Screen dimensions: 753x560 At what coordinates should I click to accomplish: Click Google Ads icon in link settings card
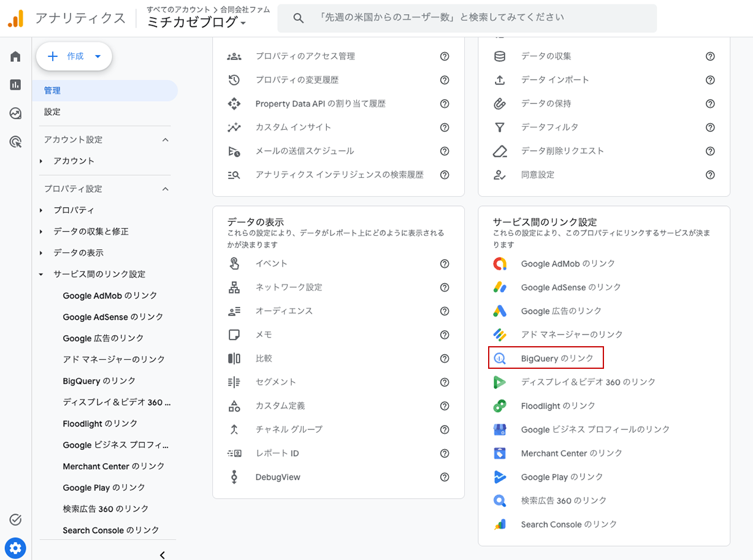coord(500,311)
